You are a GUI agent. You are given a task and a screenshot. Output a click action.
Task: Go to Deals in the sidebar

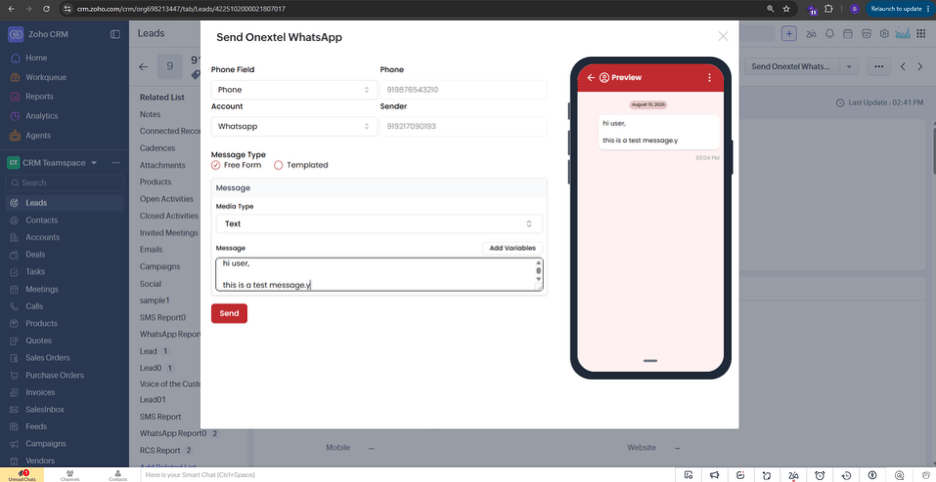(35, 254)
